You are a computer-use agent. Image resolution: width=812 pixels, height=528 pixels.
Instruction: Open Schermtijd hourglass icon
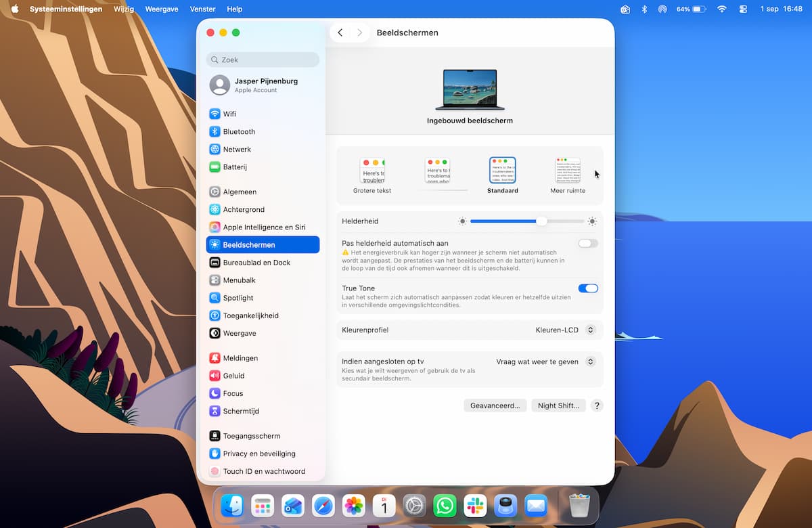(215, 411)
